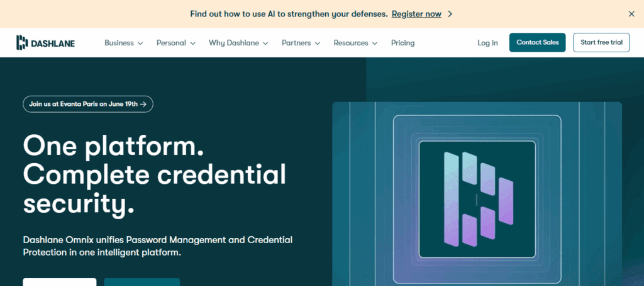Click the Dashlane logo in the header

(45, 43)
